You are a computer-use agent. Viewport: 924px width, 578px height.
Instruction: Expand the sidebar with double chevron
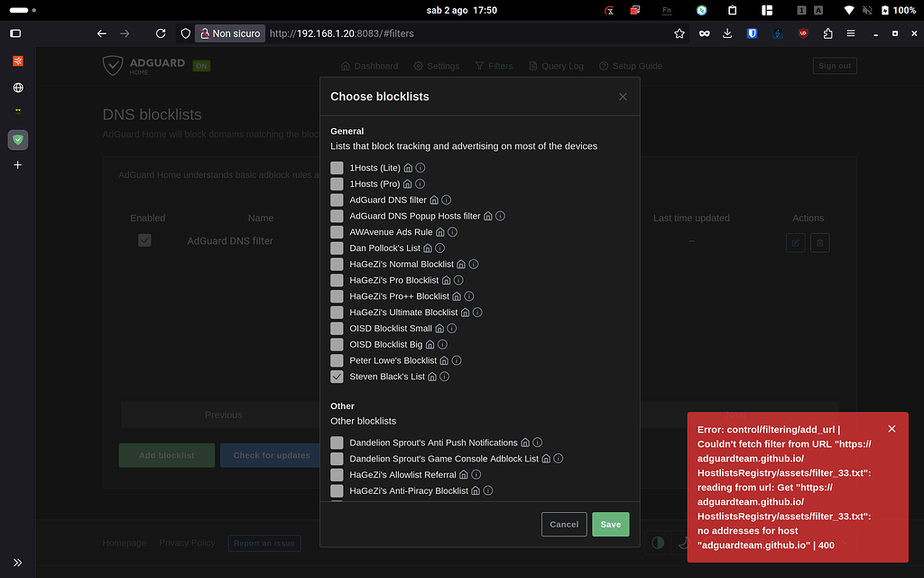[x=18, y=563]
